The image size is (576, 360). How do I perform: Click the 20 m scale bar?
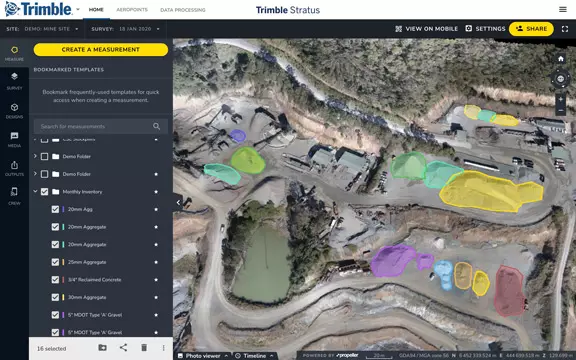[x=379, y=356]
